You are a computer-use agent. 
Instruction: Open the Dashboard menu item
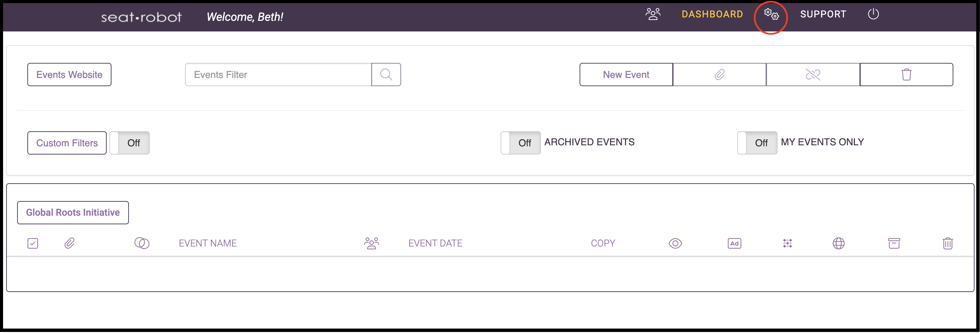tap(712, 14)
